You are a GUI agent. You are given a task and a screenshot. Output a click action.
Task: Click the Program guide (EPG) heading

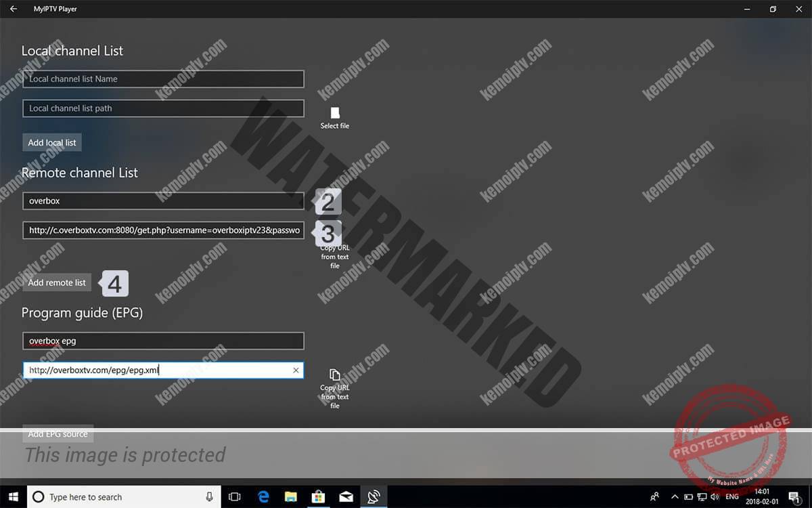click(x=82, y=313)
